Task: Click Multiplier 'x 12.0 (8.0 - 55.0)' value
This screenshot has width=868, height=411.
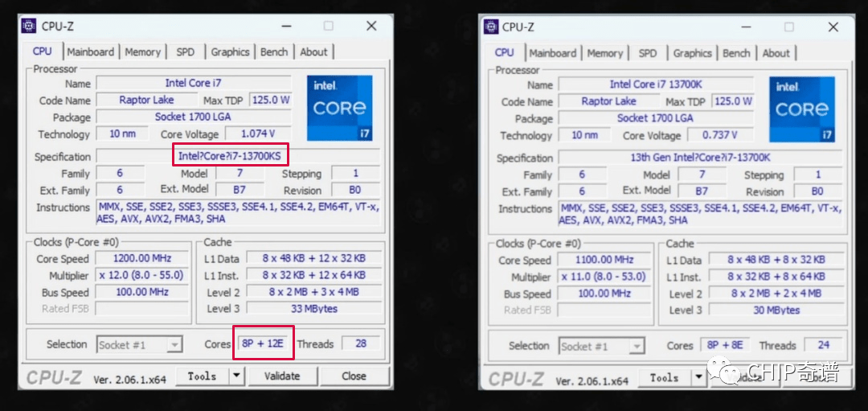Action: tap(142, 275)
